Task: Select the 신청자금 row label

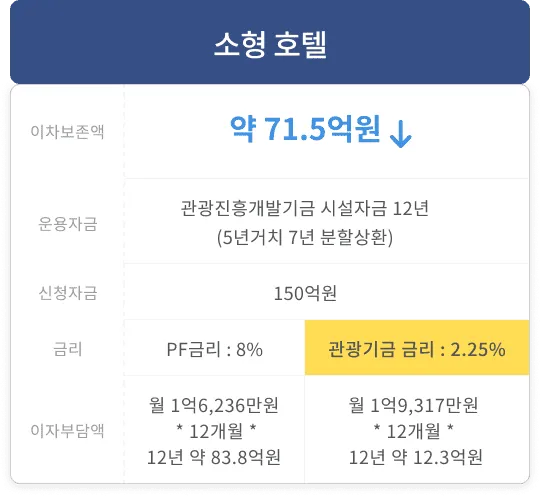Action: [x=68, y=293]
